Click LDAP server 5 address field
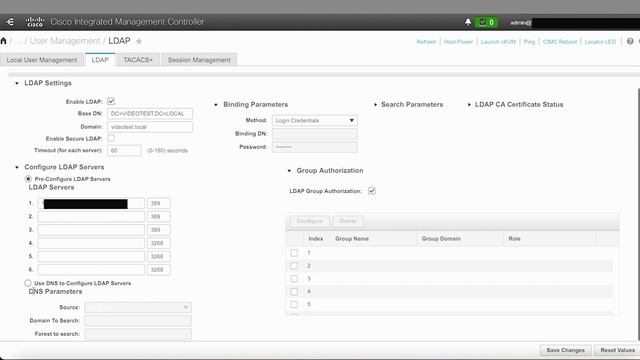 pyautogui.click(x=91, y=256)
